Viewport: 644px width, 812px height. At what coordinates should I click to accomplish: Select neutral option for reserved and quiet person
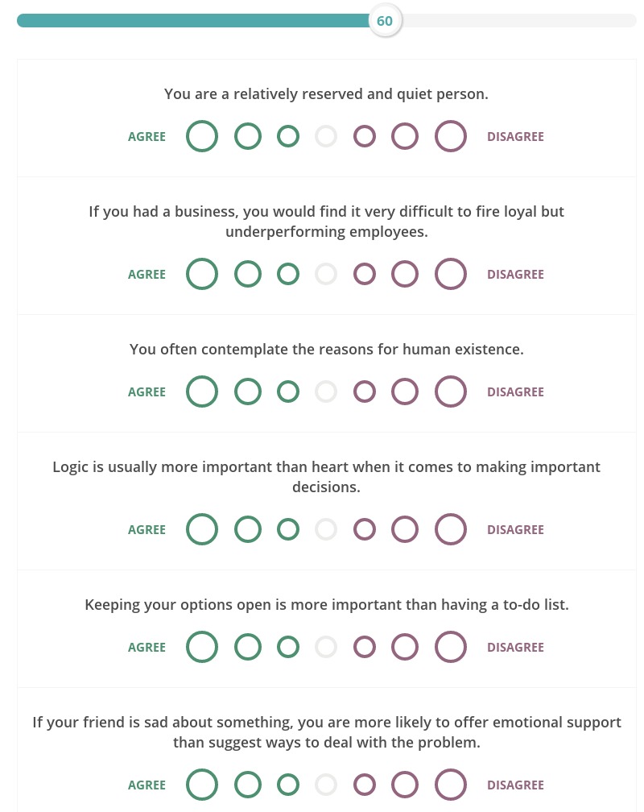click(x=326, y=136)
